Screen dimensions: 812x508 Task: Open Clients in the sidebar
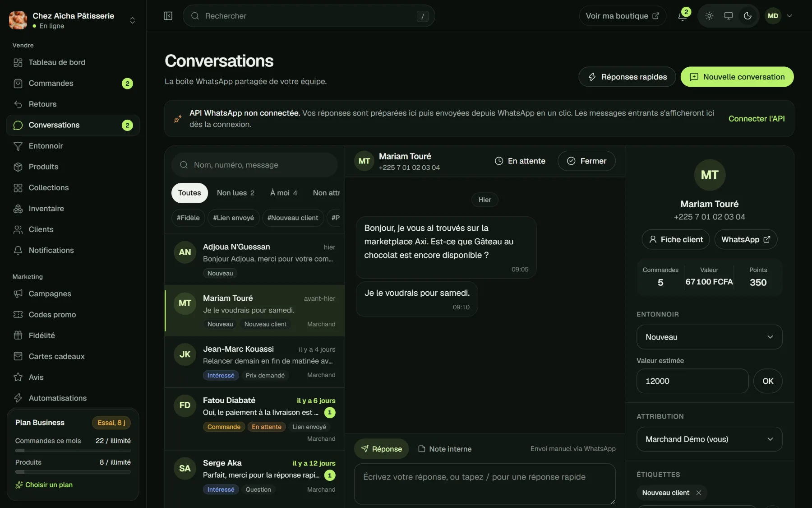(73, 229)
